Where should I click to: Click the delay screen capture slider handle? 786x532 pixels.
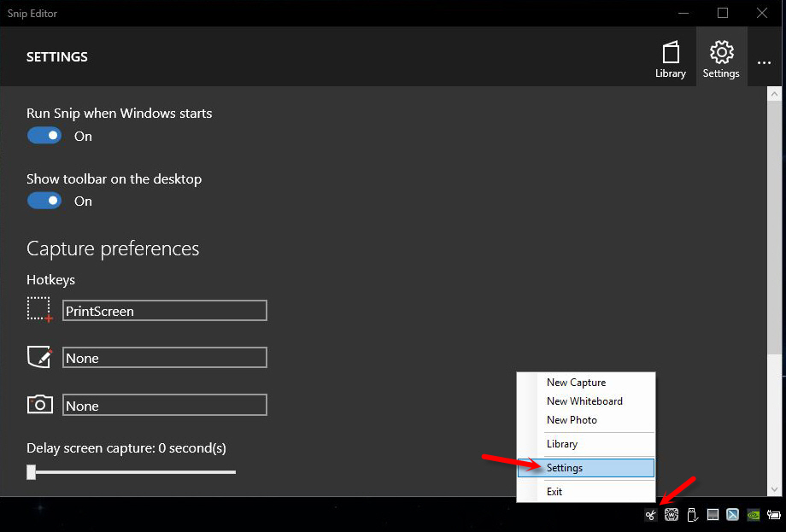(x=32, y=471)
